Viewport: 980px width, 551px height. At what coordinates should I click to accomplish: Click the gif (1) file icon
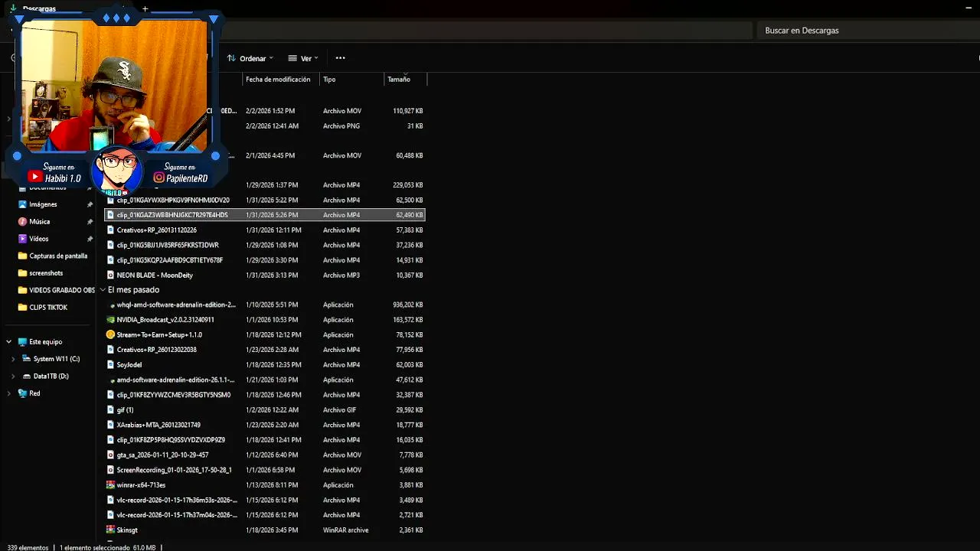tap(110, 410)
